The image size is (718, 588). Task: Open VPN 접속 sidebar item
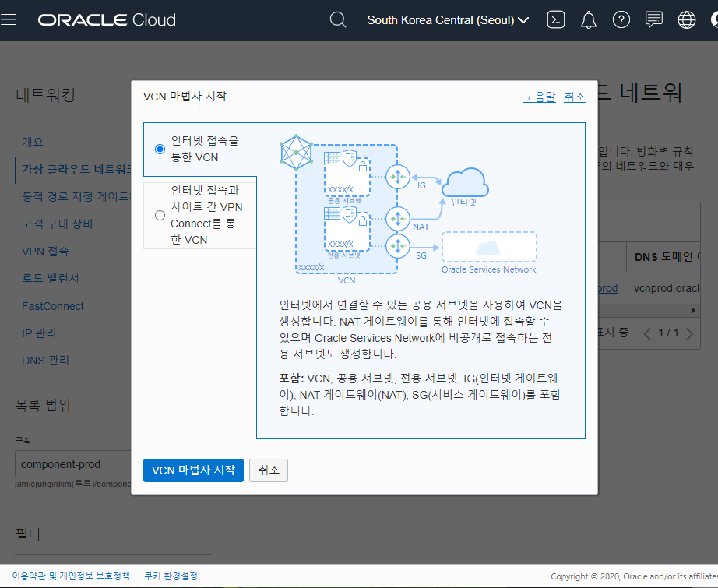45,251
